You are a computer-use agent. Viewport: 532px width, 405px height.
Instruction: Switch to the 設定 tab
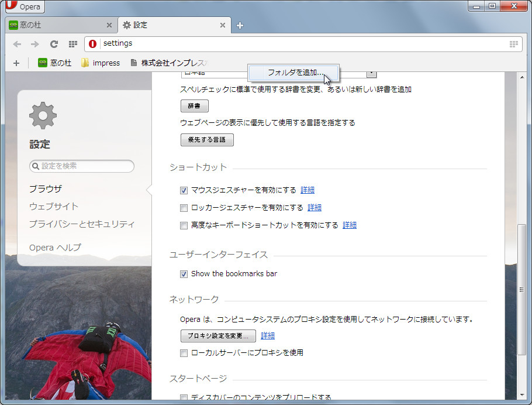[174, 25]
